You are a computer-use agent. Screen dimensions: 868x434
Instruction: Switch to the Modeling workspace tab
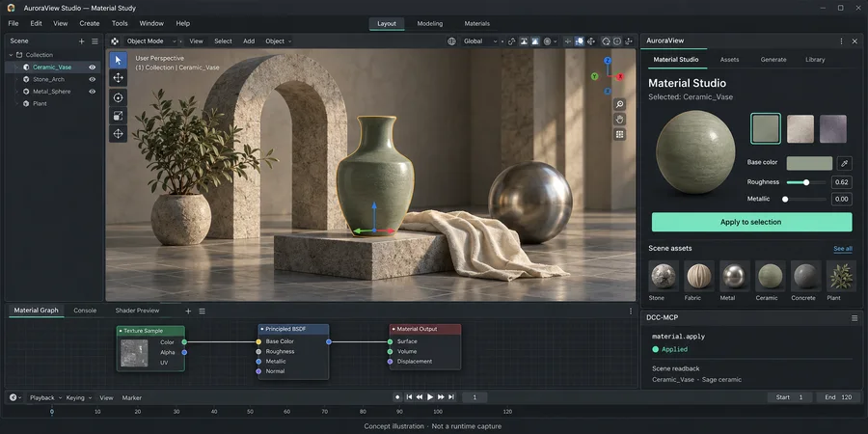point(429,23)
